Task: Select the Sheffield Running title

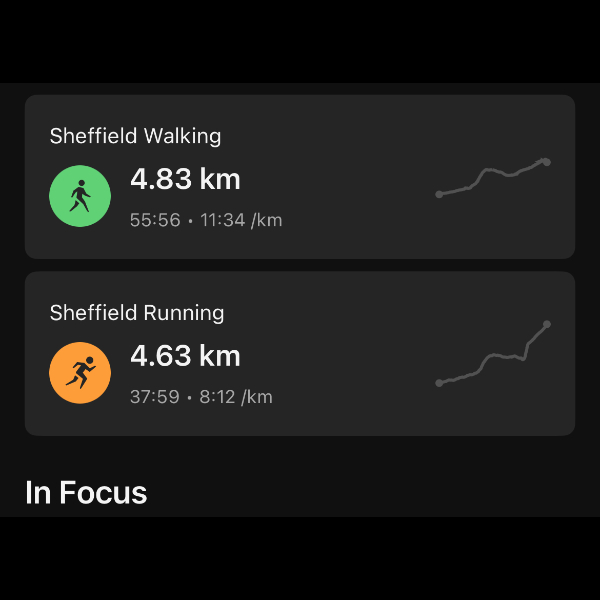Action: point(137,313)
